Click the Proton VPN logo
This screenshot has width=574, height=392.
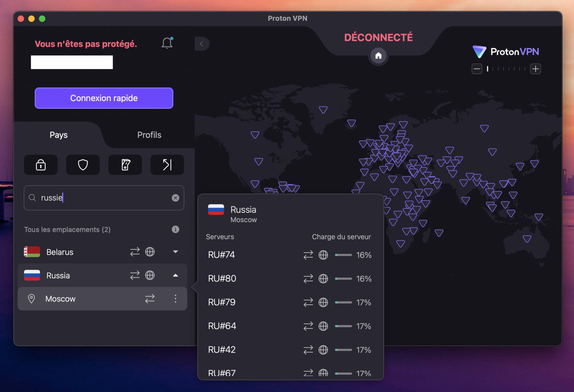(506, 52)
